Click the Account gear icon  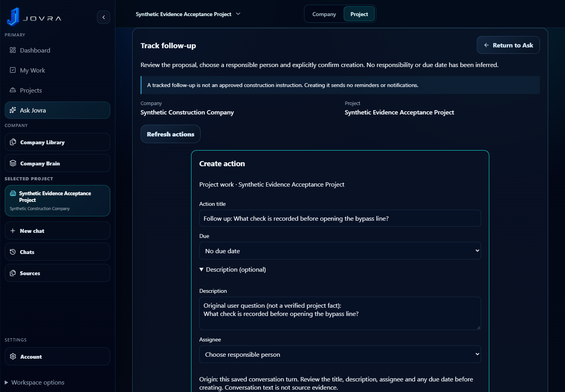(x=13, y=356)
